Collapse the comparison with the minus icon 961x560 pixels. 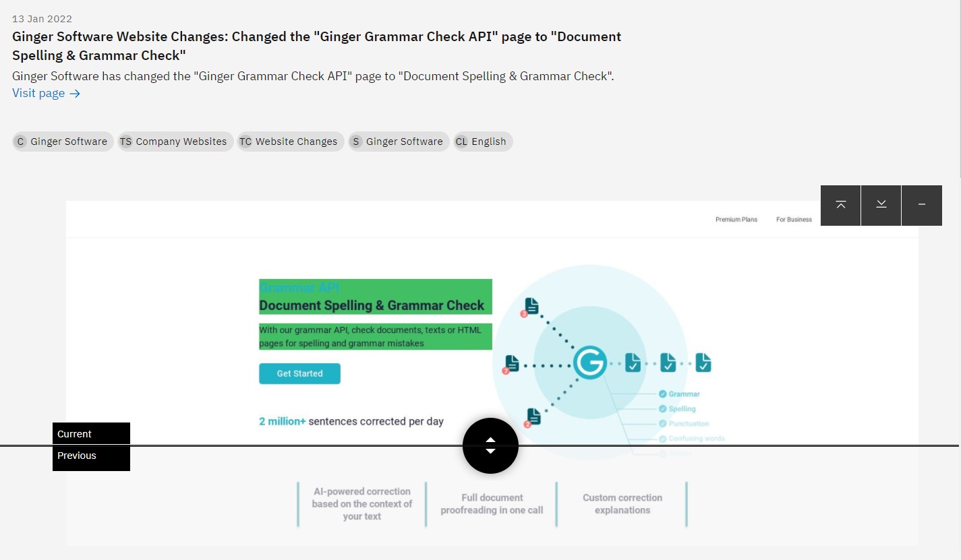point(922,205)
